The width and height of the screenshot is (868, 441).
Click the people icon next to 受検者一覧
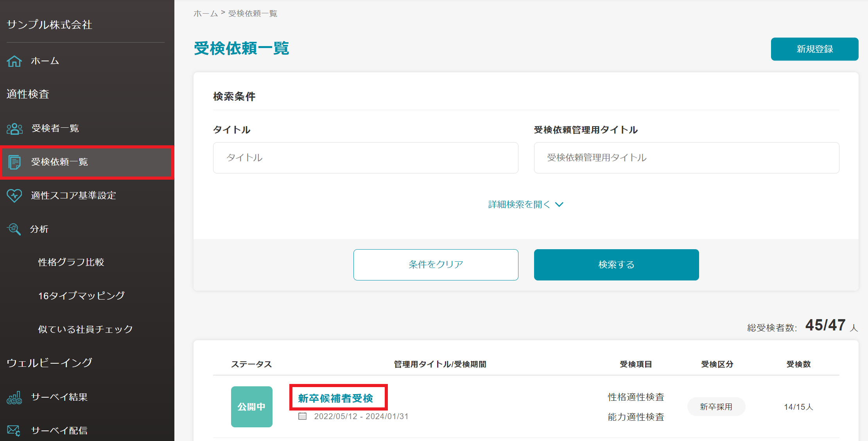(x=14, y=128)
